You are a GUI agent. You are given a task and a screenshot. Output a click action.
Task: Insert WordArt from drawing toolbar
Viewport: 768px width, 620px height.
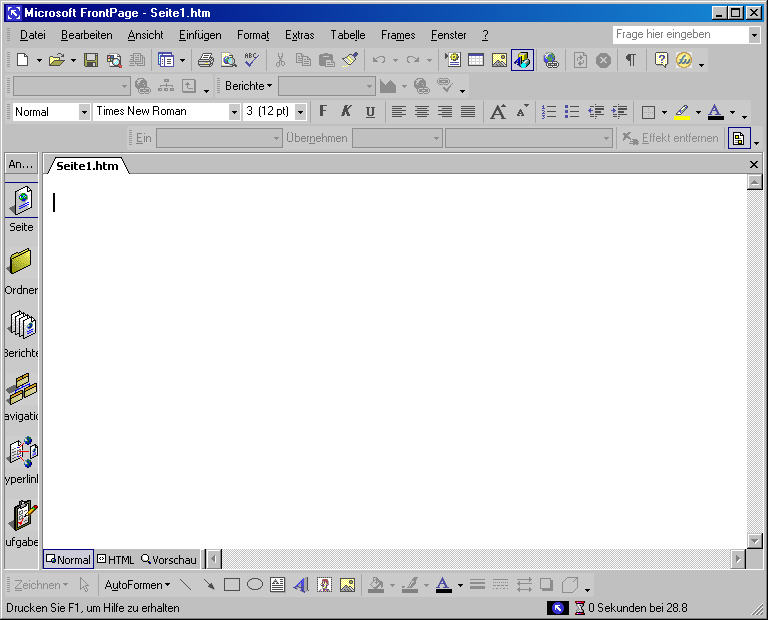tap(301, 585)
